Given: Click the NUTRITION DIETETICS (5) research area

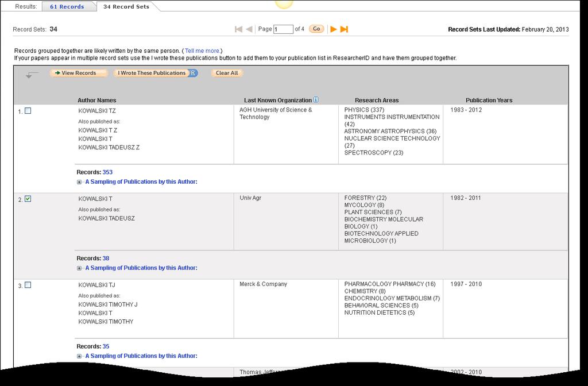Looking at the screenshot, I should 380,312.
